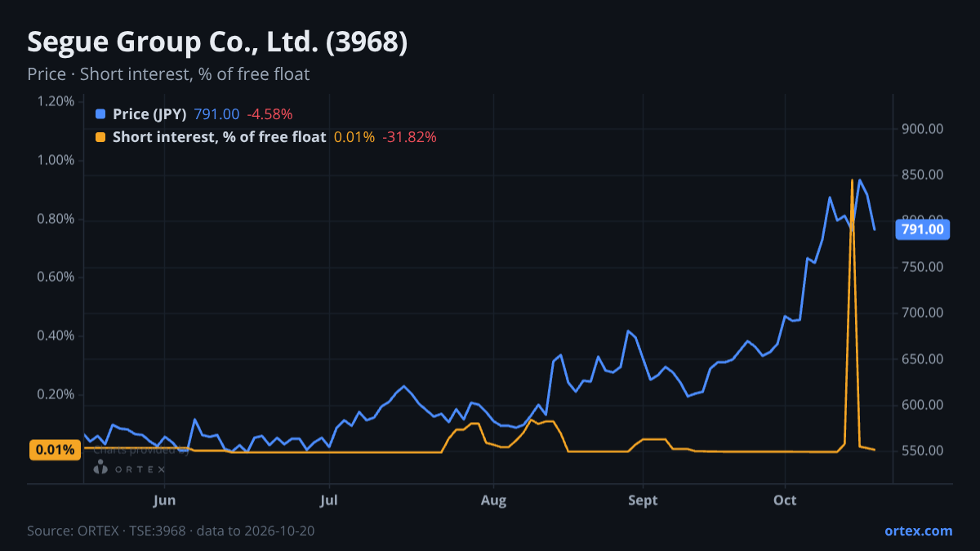This screenshot has width=980, height=551.
Task: Click the 600.00 right axis label
Action: pos(923,405)
